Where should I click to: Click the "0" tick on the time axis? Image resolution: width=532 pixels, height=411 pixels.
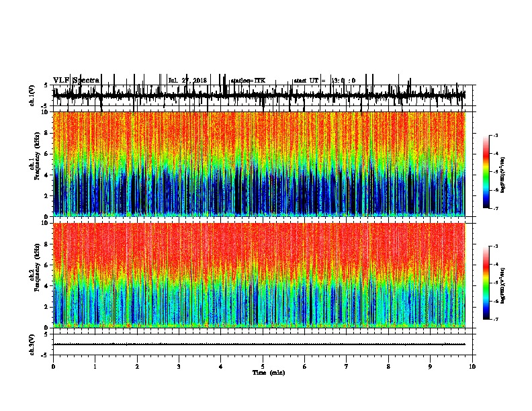(53, 367)
